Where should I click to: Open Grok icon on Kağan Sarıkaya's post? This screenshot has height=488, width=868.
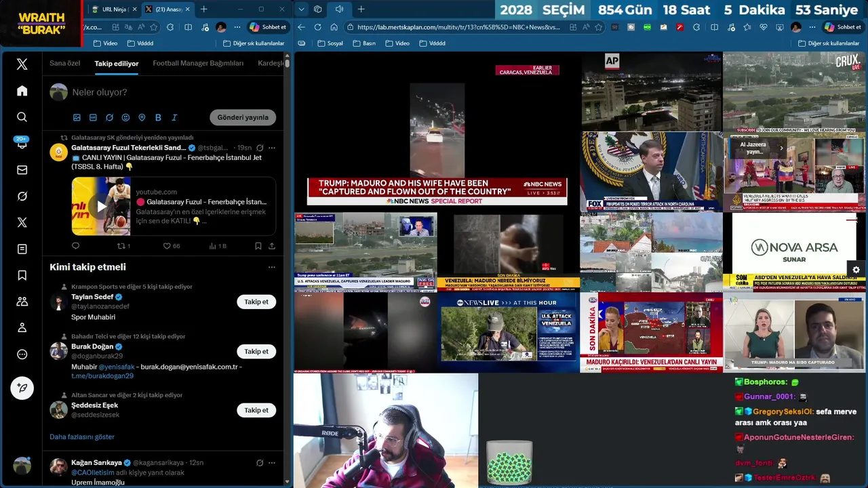click(x=259, y=463)
